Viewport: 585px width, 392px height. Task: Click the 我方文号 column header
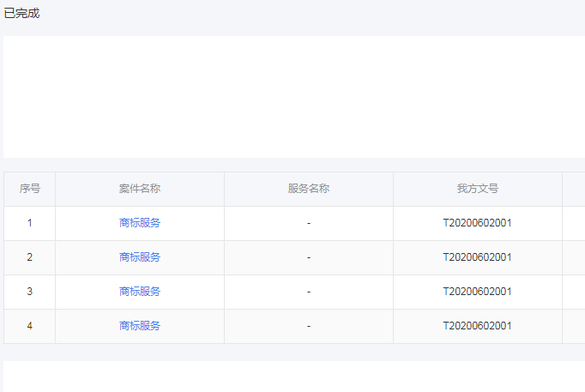[478, 189]
